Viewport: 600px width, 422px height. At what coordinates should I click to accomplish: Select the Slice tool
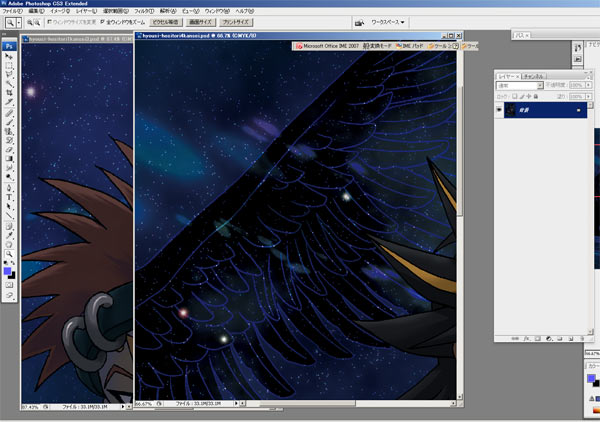pyautogui.click(x=9, y=102)
